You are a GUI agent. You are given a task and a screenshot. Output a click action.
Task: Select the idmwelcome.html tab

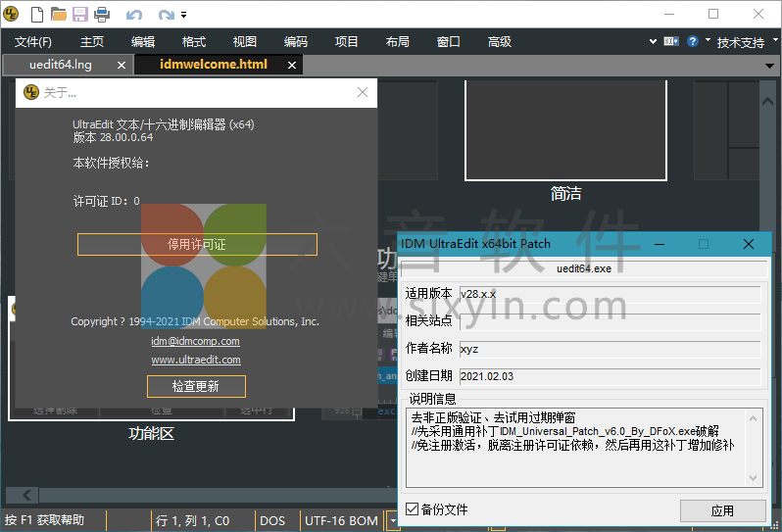214,65
